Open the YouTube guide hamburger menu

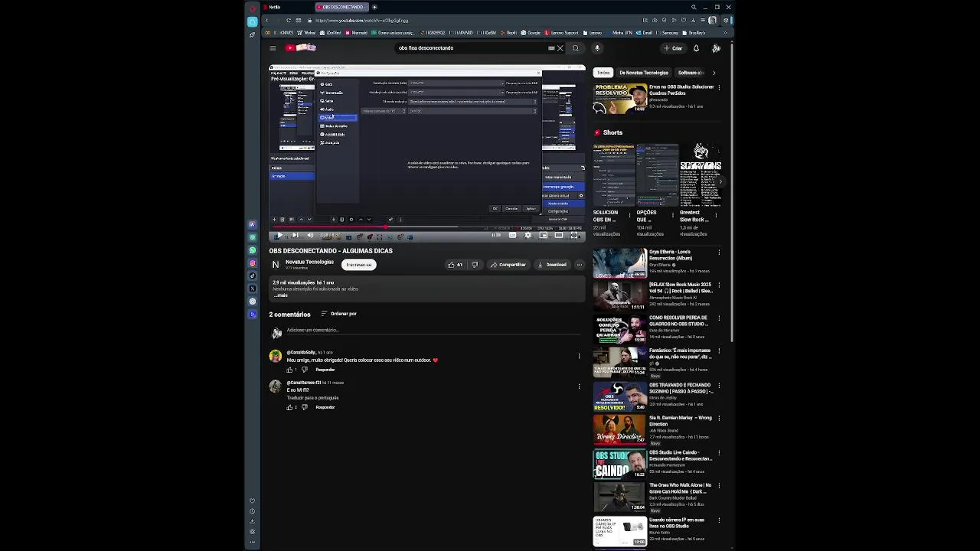coord(273,48)
